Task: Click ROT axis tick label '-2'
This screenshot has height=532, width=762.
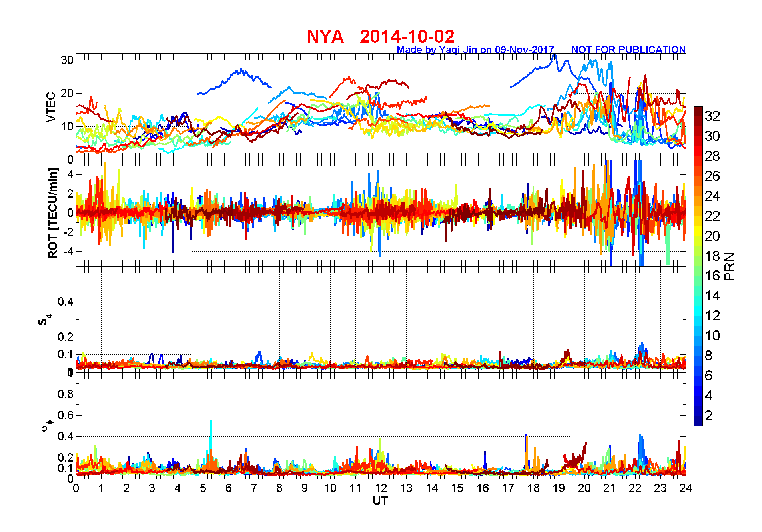Action: pyautogui.click(x=68, y=232)
